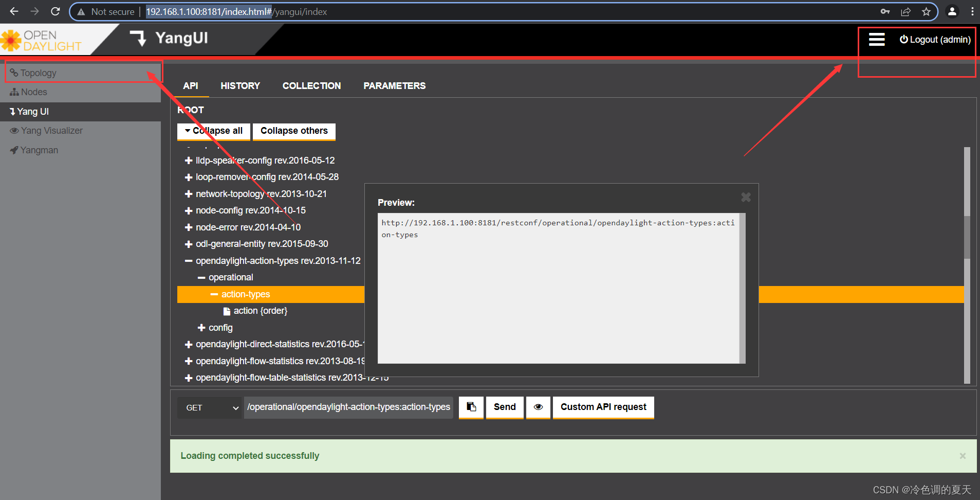
Task: Select action {order} leaf item
Action: click(x=255, y=311)
